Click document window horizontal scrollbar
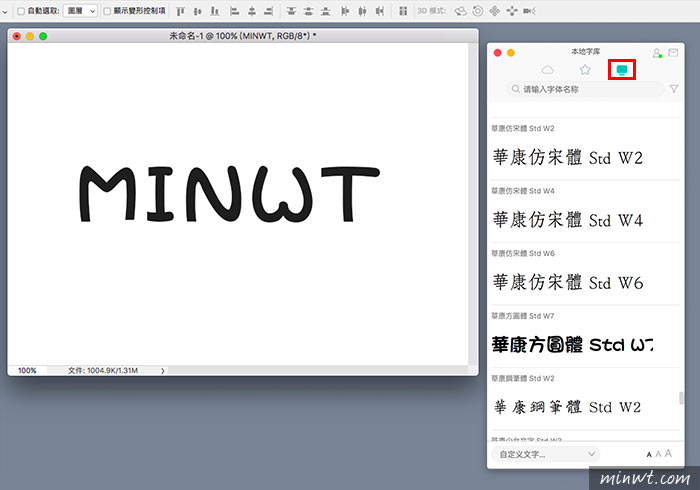Viewport: 700px width, 490px height. 317,371
